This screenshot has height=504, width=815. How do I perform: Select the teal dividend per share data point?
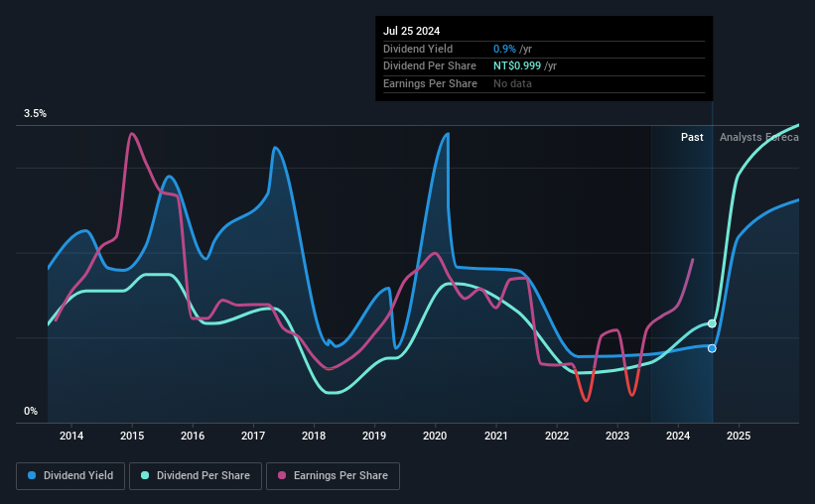(x=712, y=323)
